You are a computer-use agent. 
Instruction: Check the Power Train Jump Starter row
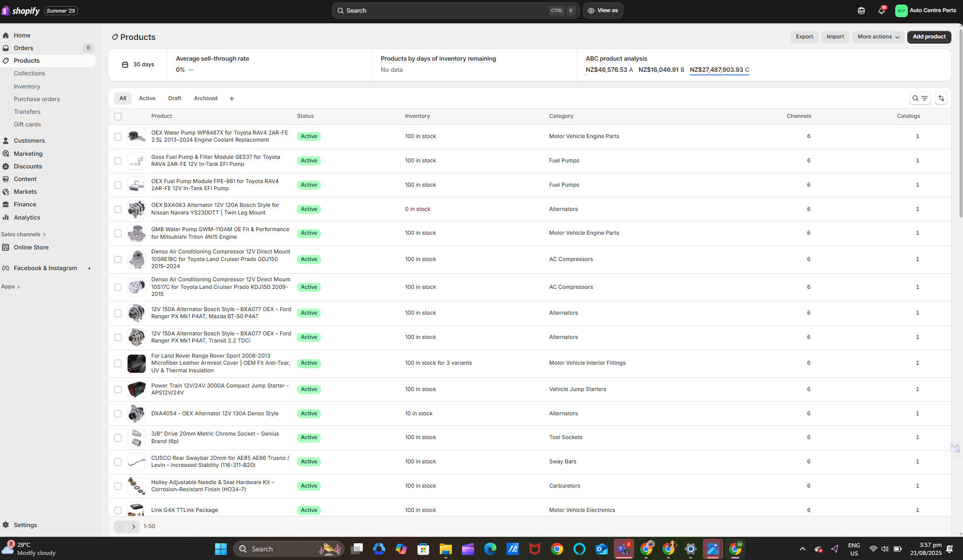tap(118, 390)
